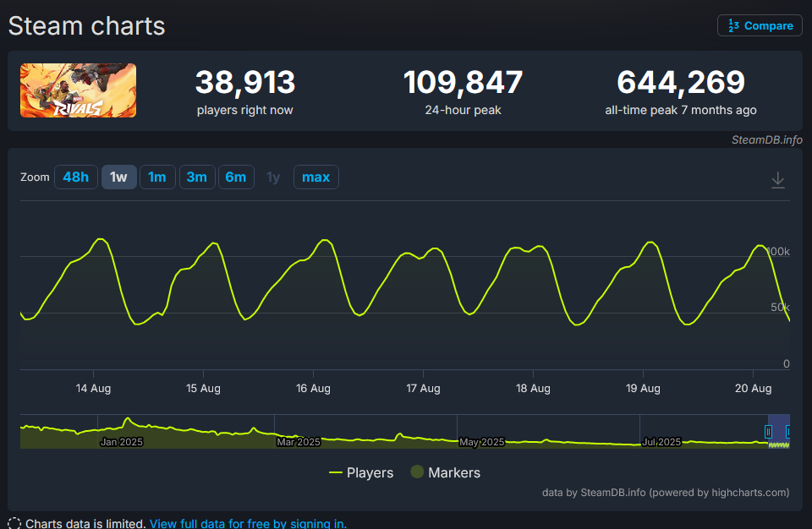Click Jul 2025 in the navigator timeline
Screen dimensions: 812x529
(x=661, y=442)
